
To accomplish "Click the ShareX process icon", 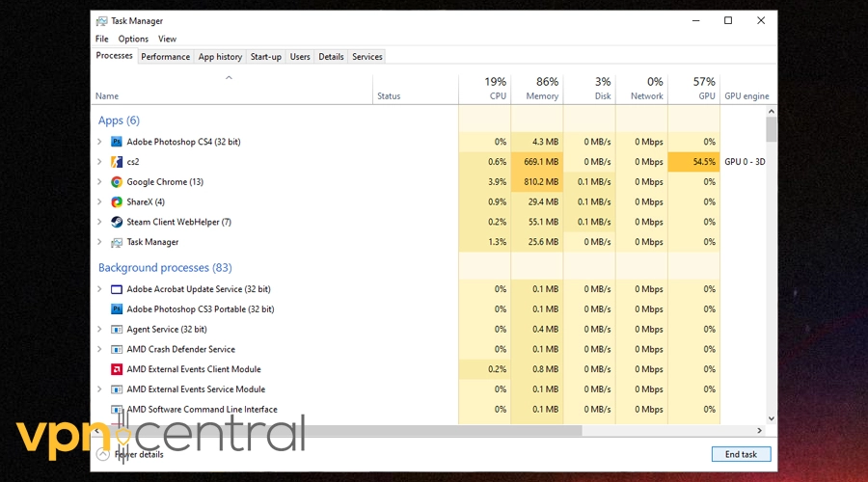I will click(117, 202).
